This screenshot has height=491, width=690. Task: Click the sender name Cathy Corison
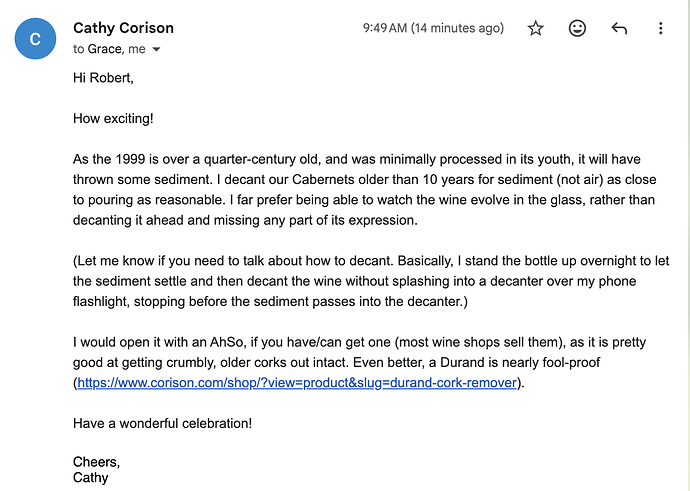(123, 28)
